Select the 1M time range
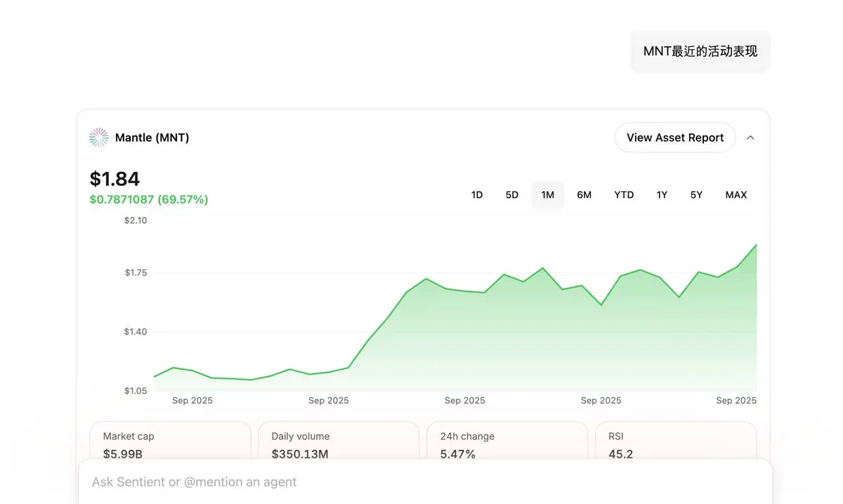Screen dimensions: 843x504 point(548,195)
